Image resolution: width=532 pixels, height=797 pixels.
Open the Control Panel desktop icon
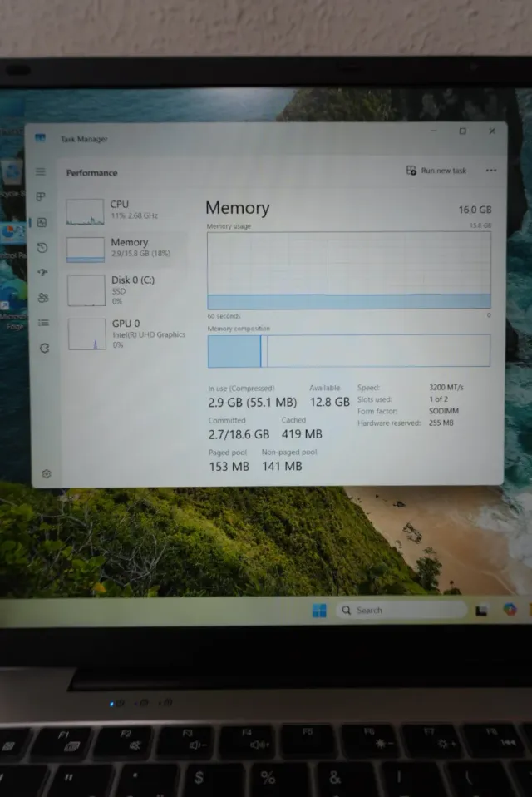(13, 240)
